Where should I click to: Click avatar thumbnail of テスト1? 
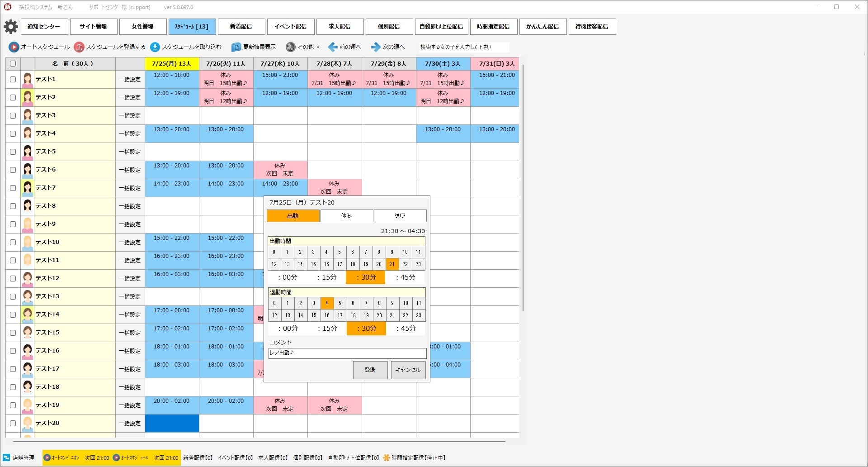point(28,80)
